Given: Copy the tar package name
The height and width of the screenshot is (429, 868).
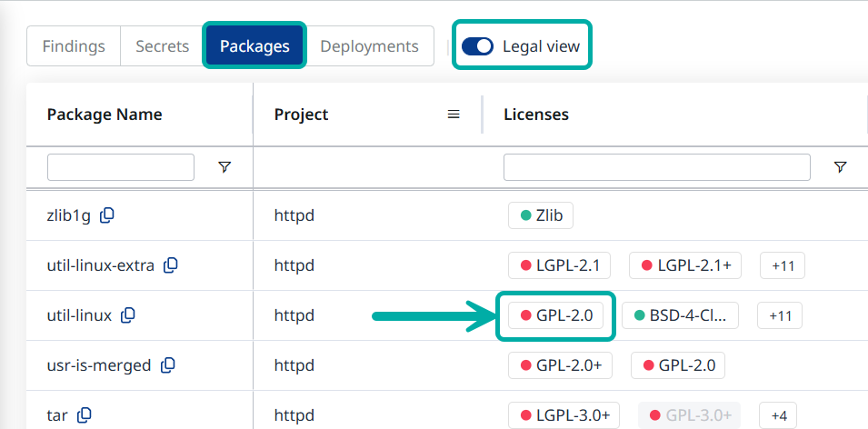Looking at the screenshot, I should pyautogui.click(x=85, y=415).
